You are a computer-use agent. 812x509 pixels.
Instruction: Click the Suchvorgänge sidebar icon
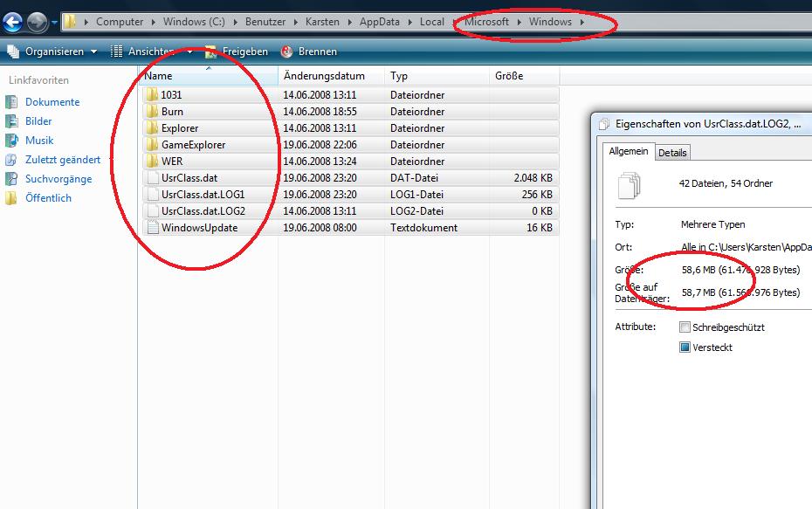coord(11,179)
